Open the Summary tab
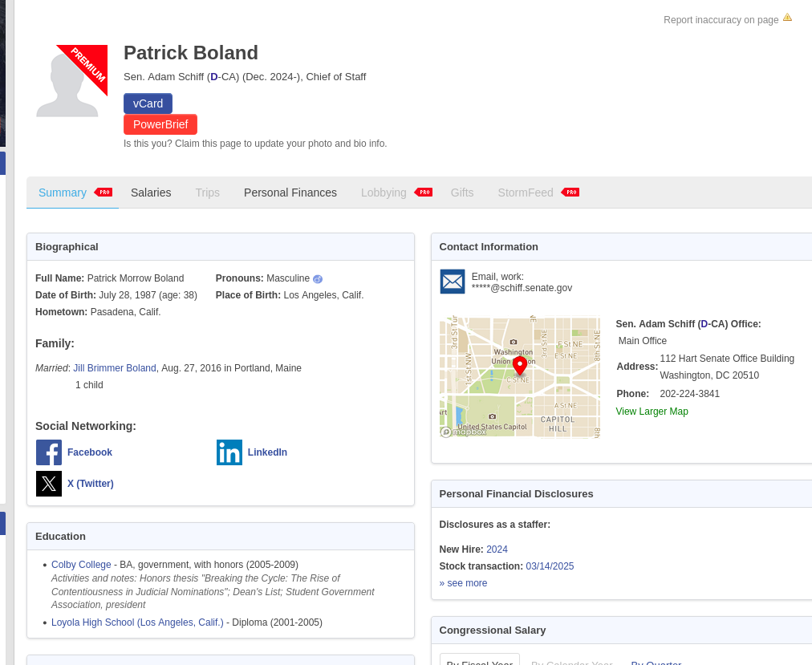The width and height of the screenshot is (812, 665). click(x=63, y=193)
